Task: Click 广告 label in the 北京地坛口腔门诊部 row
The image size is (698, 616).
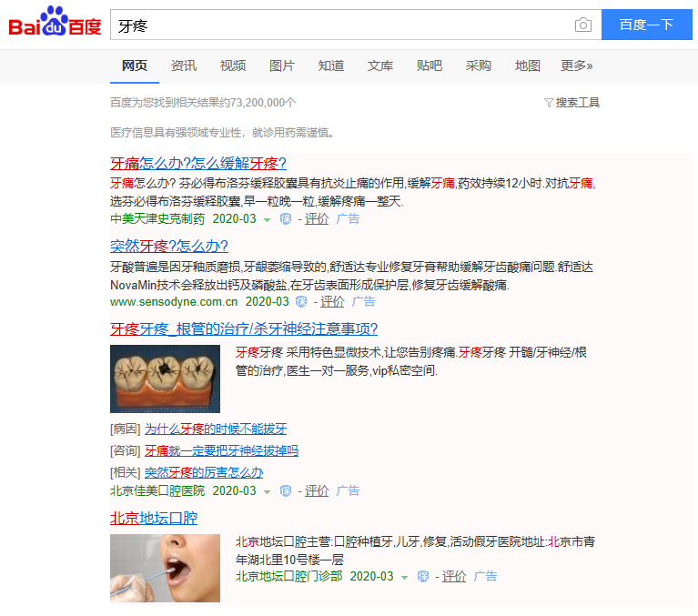Action: point(485,576)
